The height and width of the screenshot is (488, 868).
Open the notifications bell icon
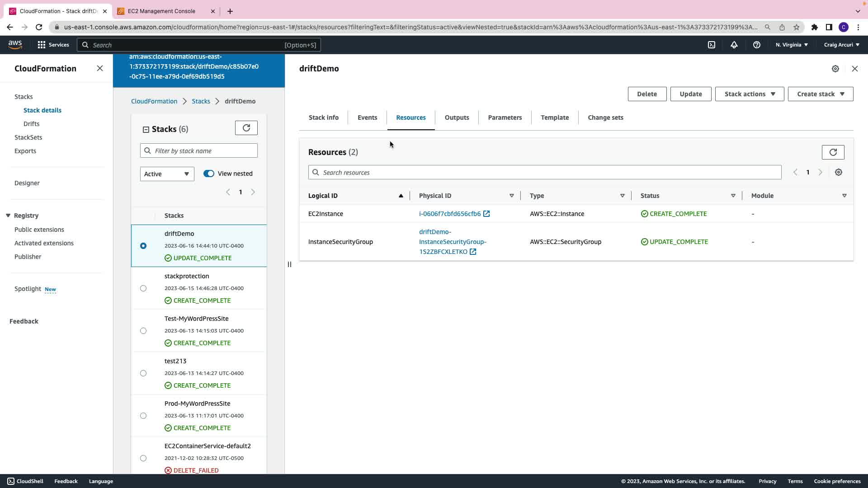tap(734, 45)
